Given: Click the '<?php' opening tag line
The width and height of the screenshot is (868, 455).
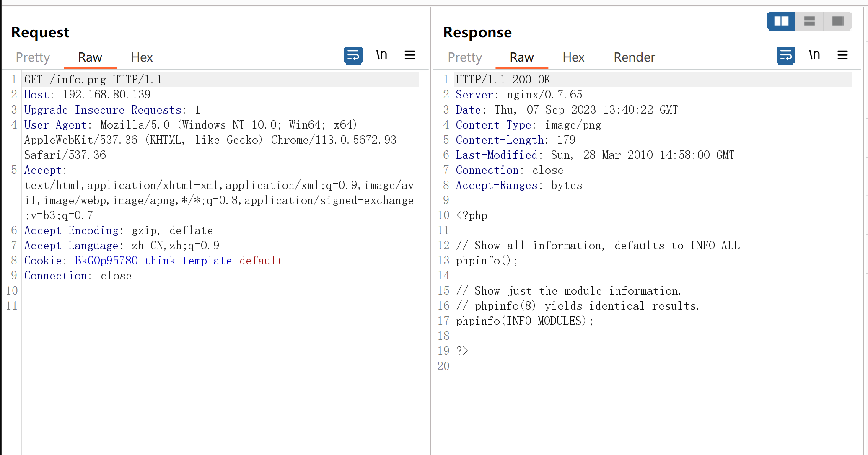Looking at the screenshot, I should click(x=472, y=215).
